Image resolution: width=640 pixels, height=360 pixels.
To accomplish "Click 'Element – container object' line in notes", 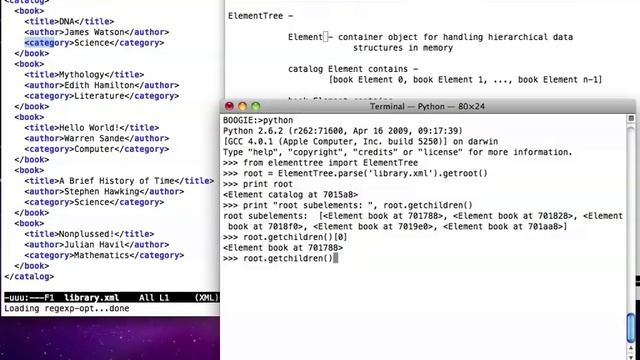I will pyautogui.click(x=430, y=37).
